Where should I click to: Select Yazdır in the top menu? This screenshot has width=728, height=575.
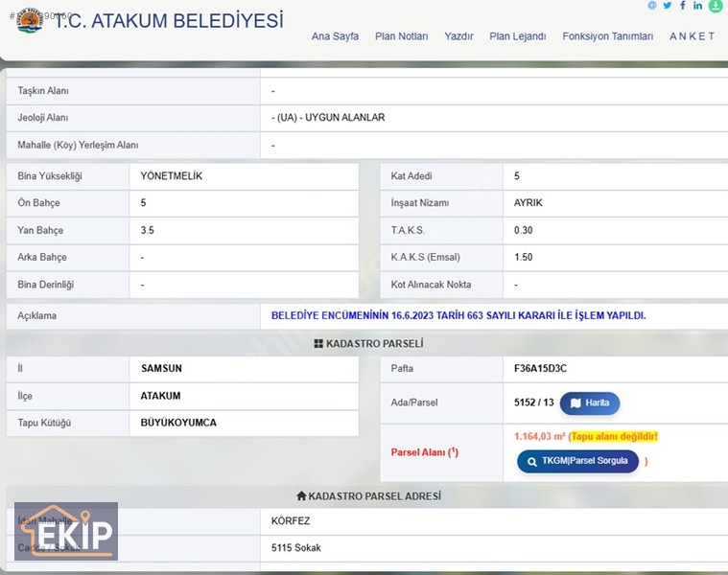[x=458, y=36]
